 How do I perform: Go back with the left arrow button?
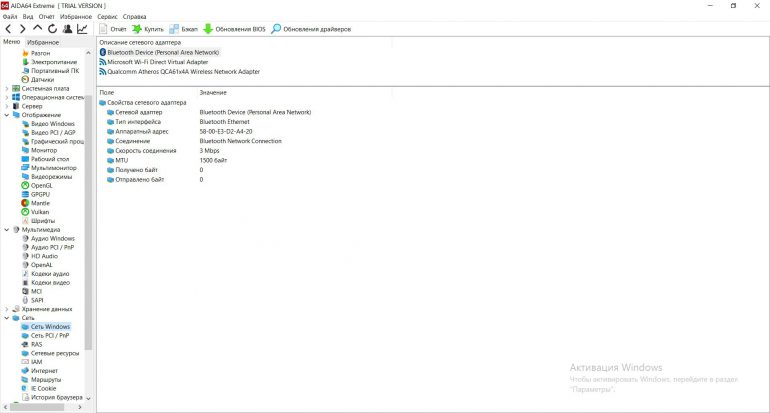click(x=8, y=29)
